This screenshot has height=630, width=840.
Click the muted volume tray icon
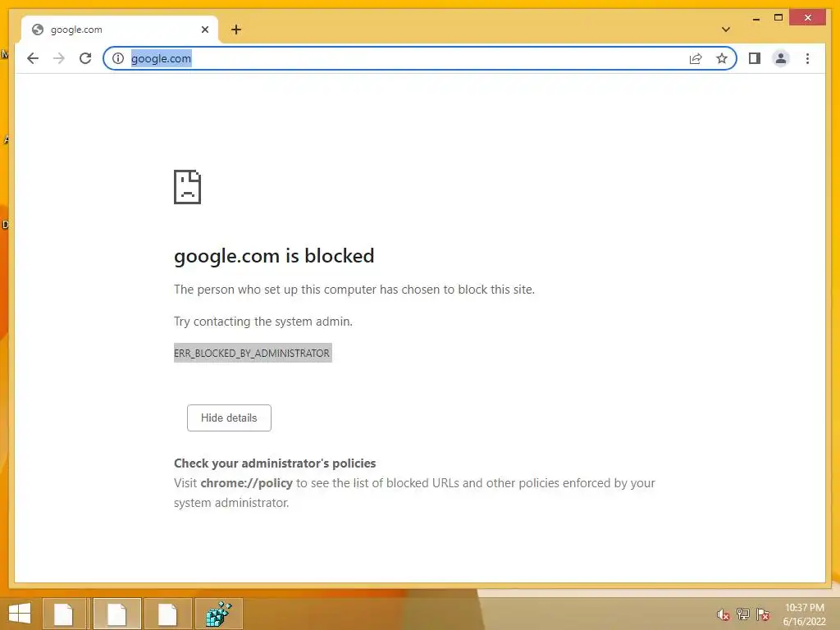click(x=724, y=614)
